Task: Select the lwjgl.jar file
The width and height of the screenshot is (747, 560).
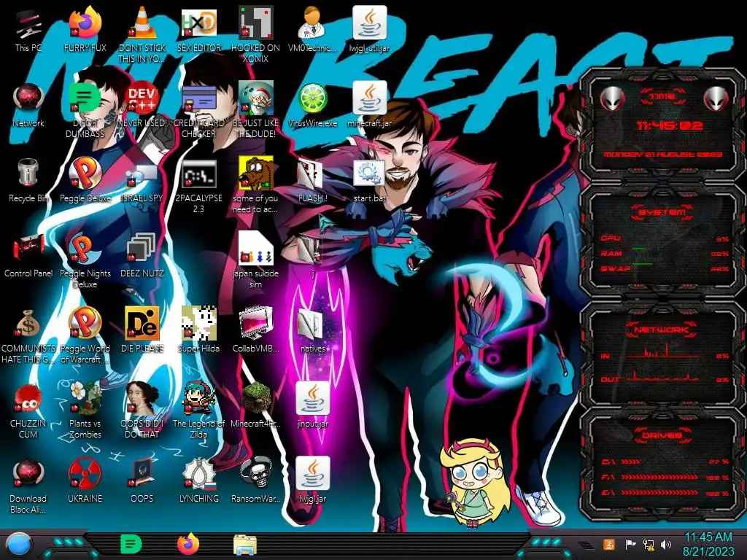Action: [x=312, y=474]
